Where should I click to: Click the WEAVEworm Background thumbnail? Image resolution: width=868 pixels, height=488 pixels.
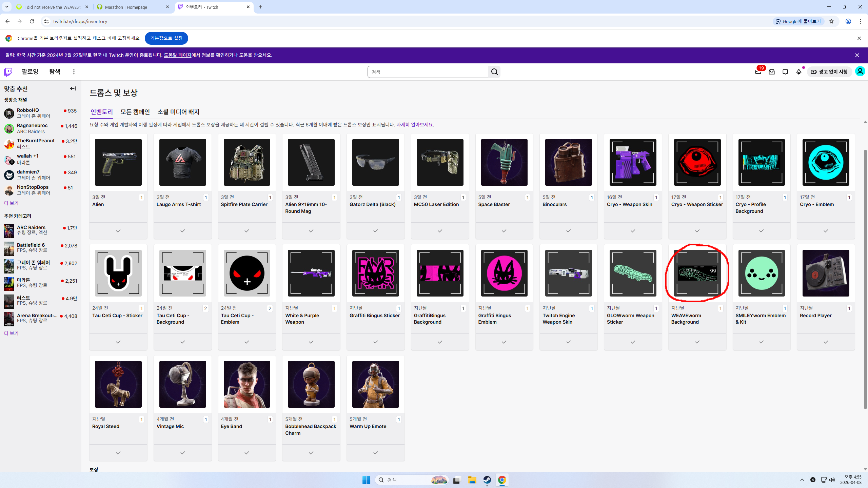click(x=697, y=273)
